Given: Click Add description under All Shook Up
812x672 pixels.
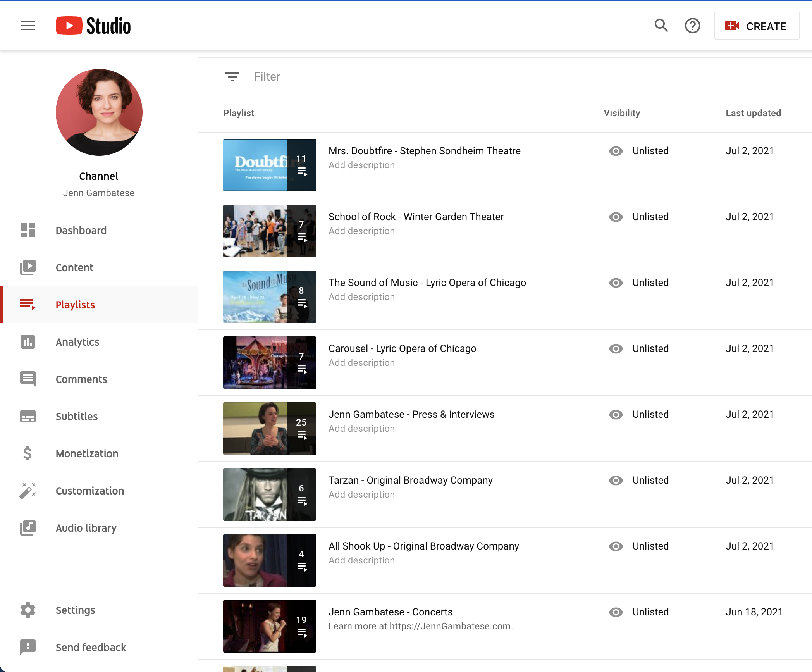Looking at the screenshot, I should [x=362, y=560].
